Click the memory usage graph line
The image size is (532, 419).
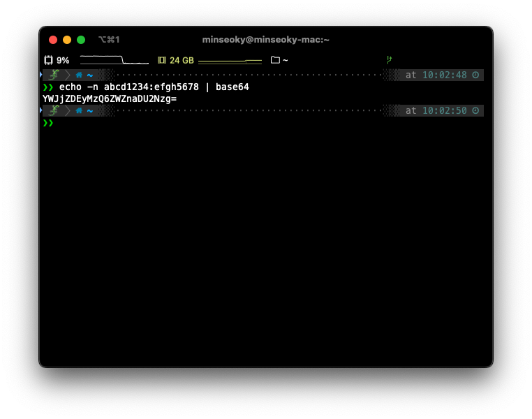[230, 61]
